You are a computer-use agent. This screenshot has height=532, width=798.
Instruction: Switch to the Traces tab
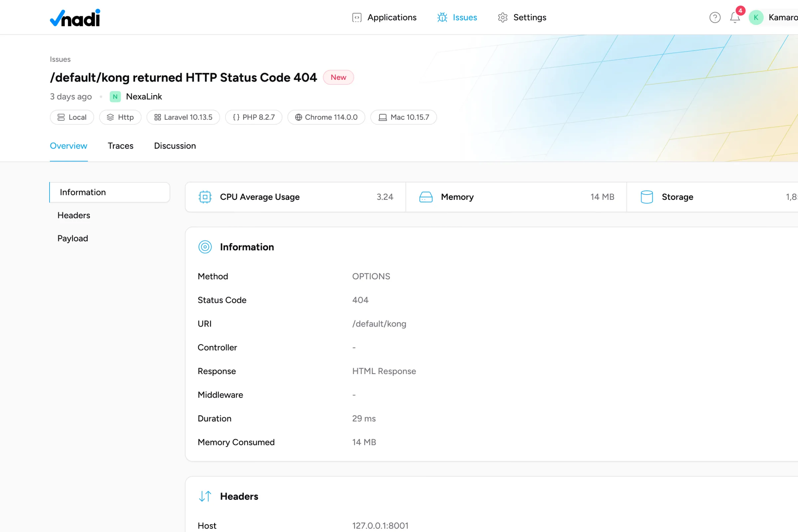point(120,146)
